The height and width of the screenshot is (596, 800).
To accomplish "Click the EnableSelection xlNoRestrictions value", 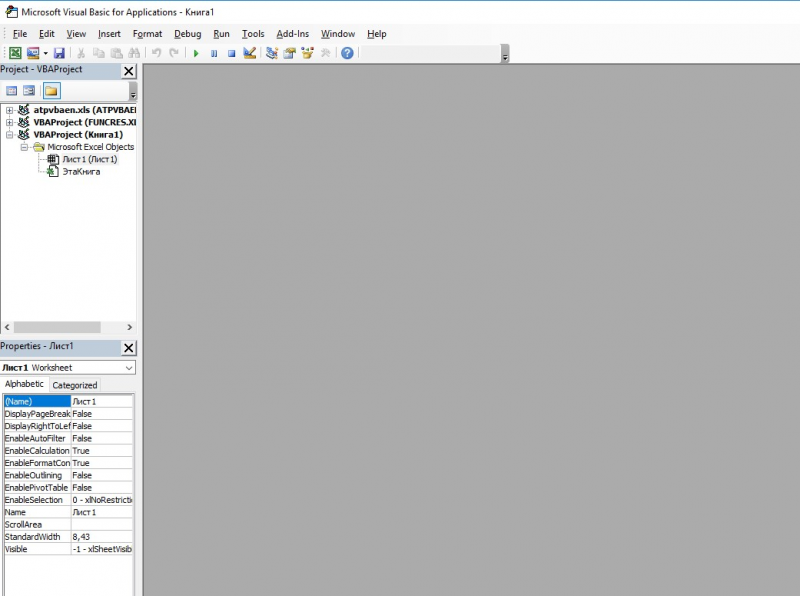I will pyautogui.click(x=102, y=500).
